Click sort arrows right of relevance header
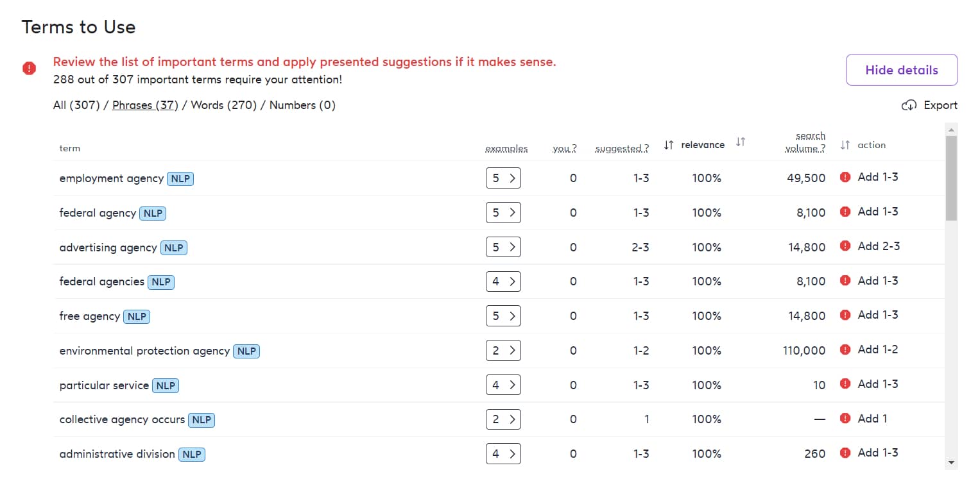 tap(741, 142)
